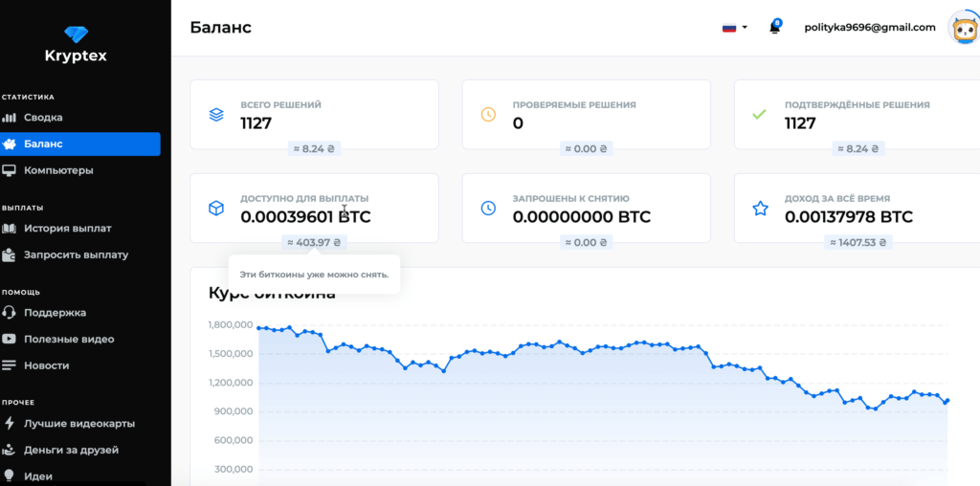Click the star icon in Доход за всё время

760,209
